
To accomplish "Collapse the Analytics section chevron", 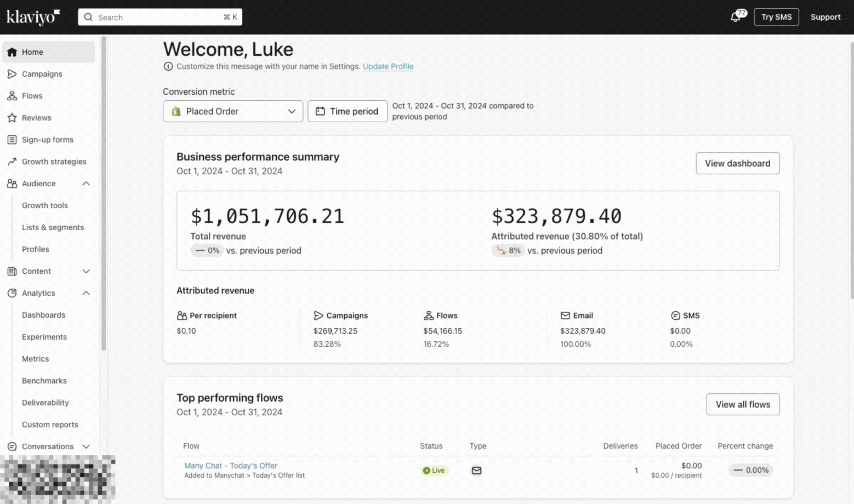I will [86, 293].
